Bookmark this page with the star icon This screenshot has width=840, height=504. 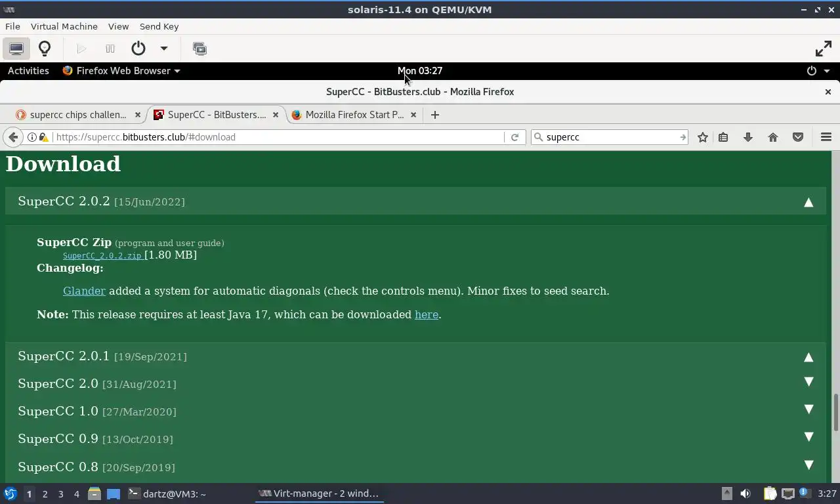(x=703, y=137)
